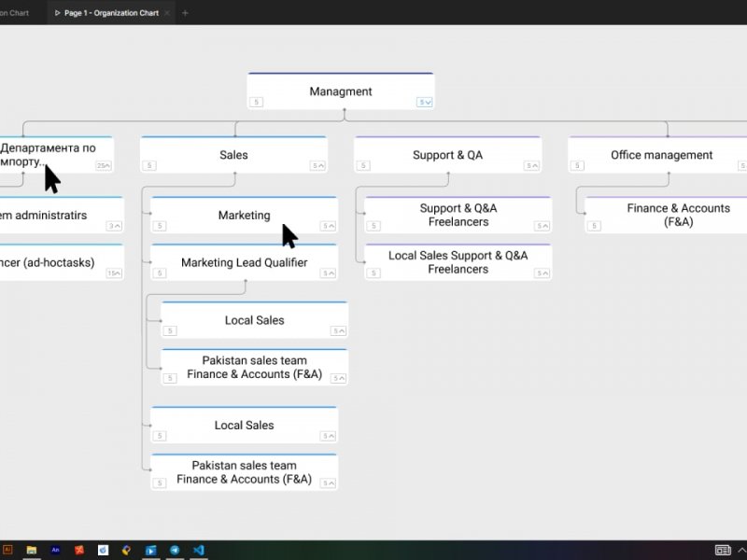The image size is (747, 560).
Task: Add a new tab with the plus button
Action: point(185,13)
